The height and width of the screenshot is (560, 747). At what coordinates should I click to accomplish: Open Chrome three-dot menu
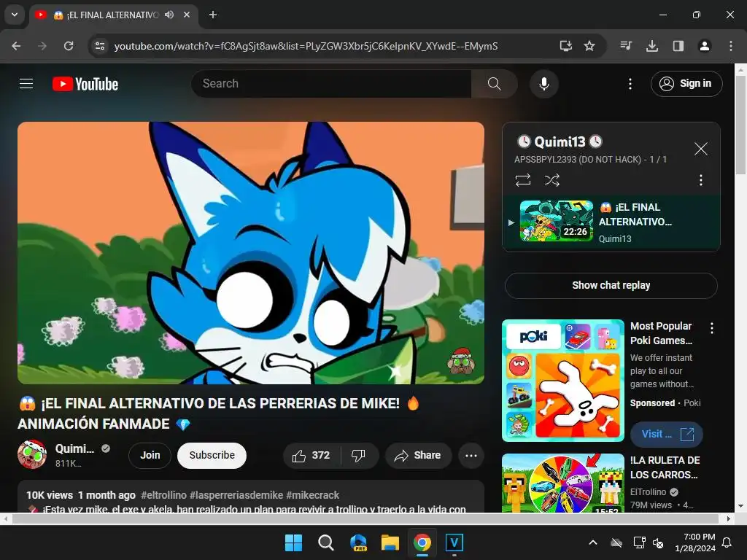731,46
